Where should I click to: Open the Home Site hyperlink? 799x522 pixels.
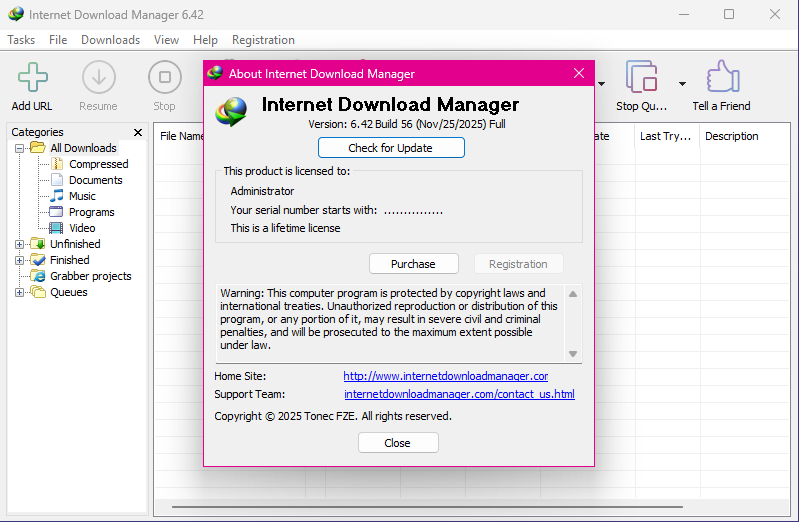click(446, 376)
